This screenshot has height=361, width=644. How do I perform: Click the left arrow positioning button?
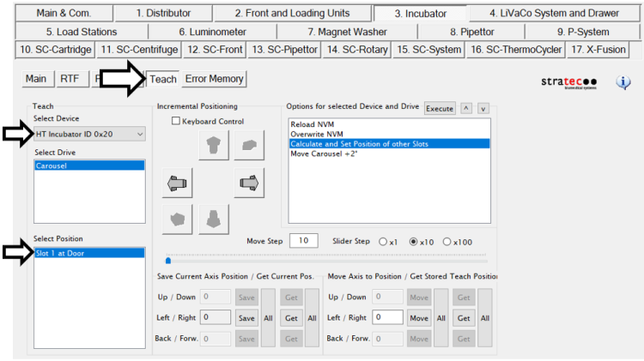[177, 183]
